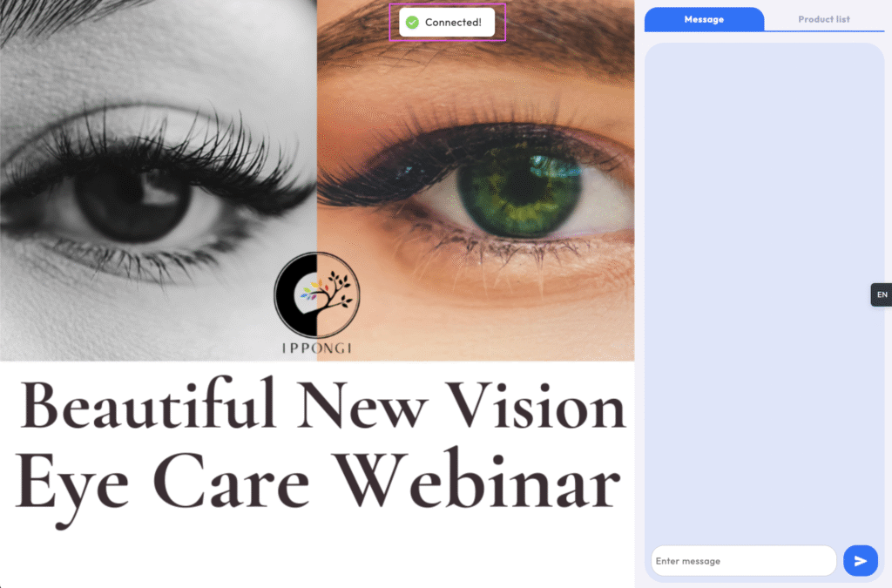Click the Ippongi tree logo

[x=317, y=294]
